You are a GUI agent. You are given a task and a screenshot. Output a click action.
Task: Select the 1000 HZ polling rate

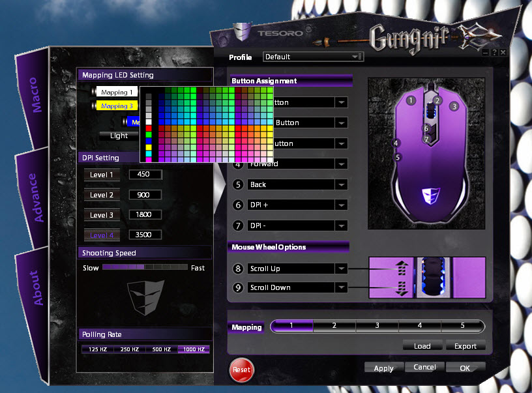point(194,349)
